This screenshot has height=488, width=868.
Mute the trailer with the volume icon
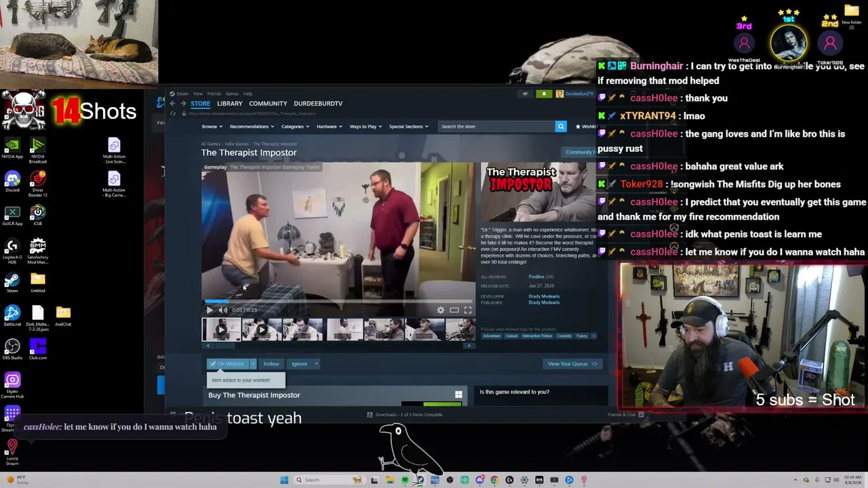click(223, 310)
